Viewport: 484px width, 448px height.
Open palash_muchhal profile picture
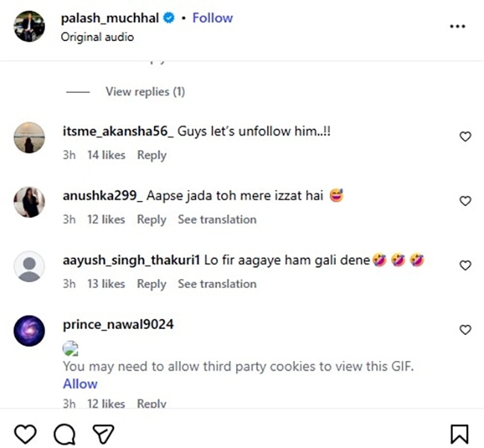(x=29, y=26)
